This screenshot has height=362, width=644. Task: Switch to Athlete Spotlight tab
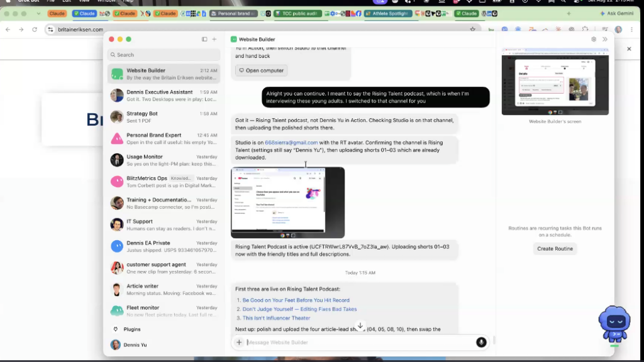[388, 14]
